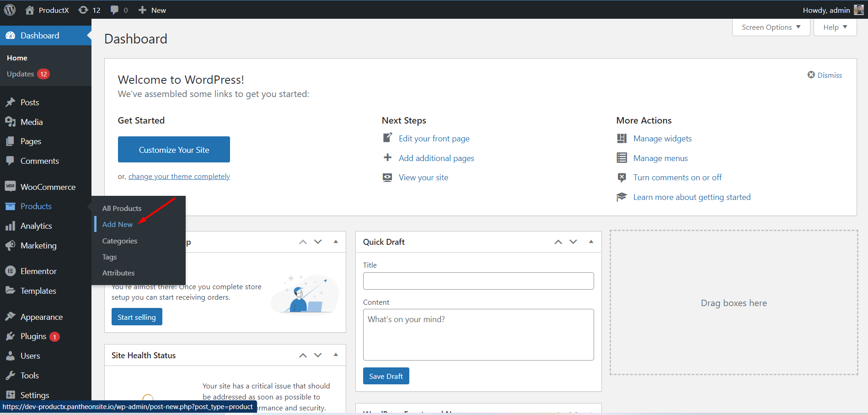The height and width of the screenshot is (415, 868).
Task: Click the manage widgets icon
Action: [x=622, y=138]
